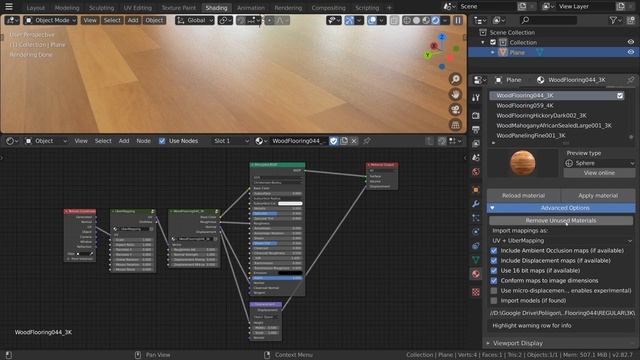Collapse the Collection tree in outliner
Screen dimensions: 640x360
pos(483,42)
